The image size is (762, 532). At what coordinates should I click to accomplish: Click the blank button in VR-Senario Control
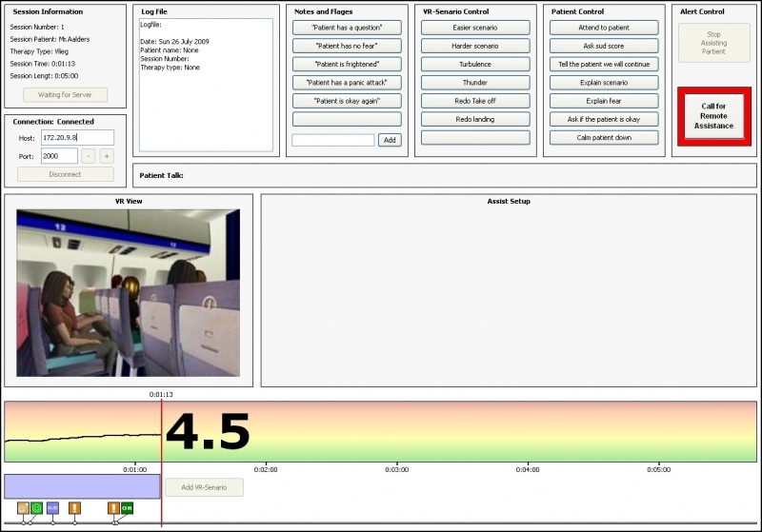(x=475, y=138)
